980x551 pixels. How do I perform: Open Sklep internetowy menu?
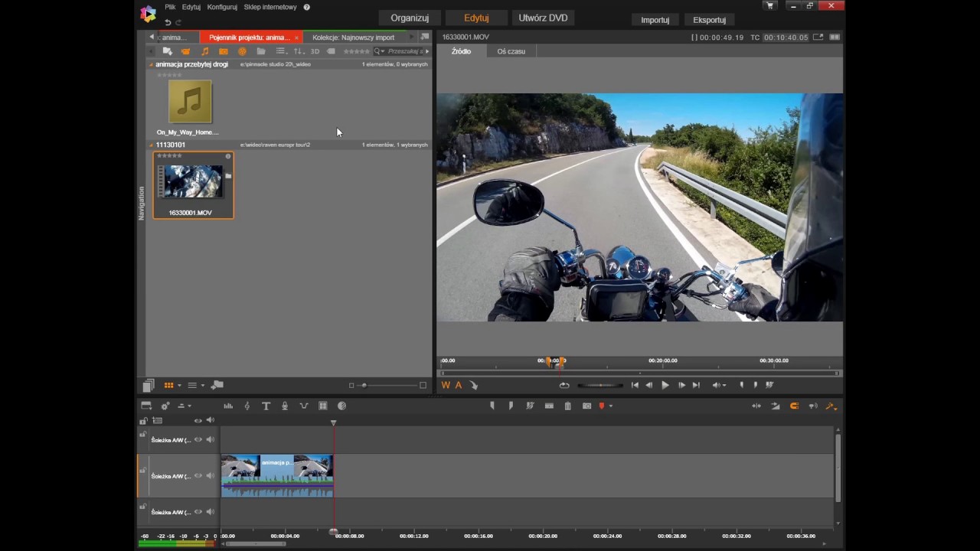[x=270, y=7]
